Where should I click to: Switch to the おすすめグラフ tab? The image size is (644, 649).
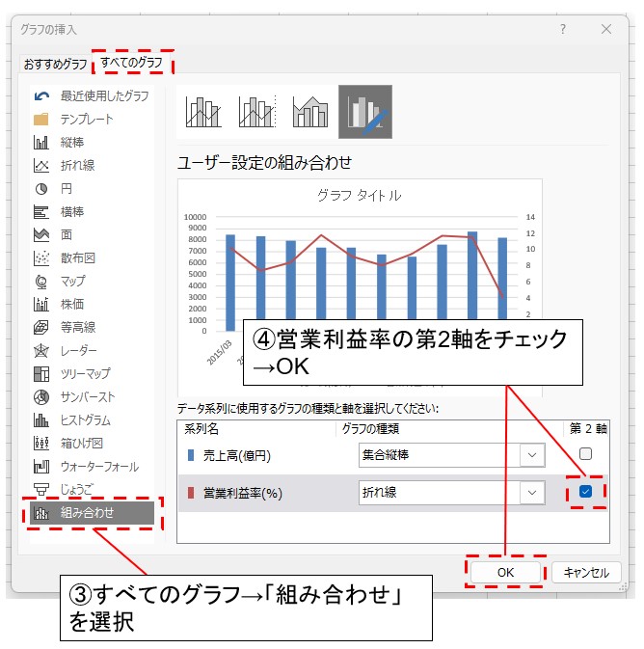55,65
